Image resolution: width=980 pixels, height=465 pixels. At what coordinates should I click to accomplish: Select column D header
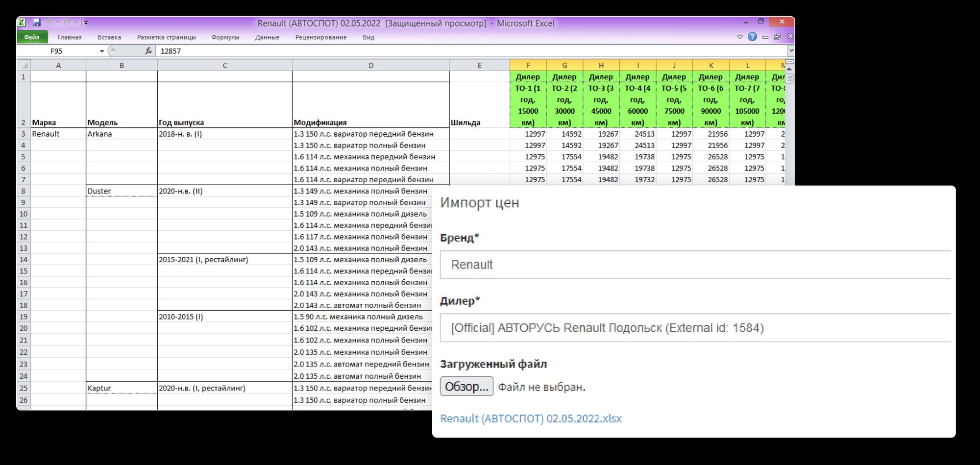coord(371,65)
